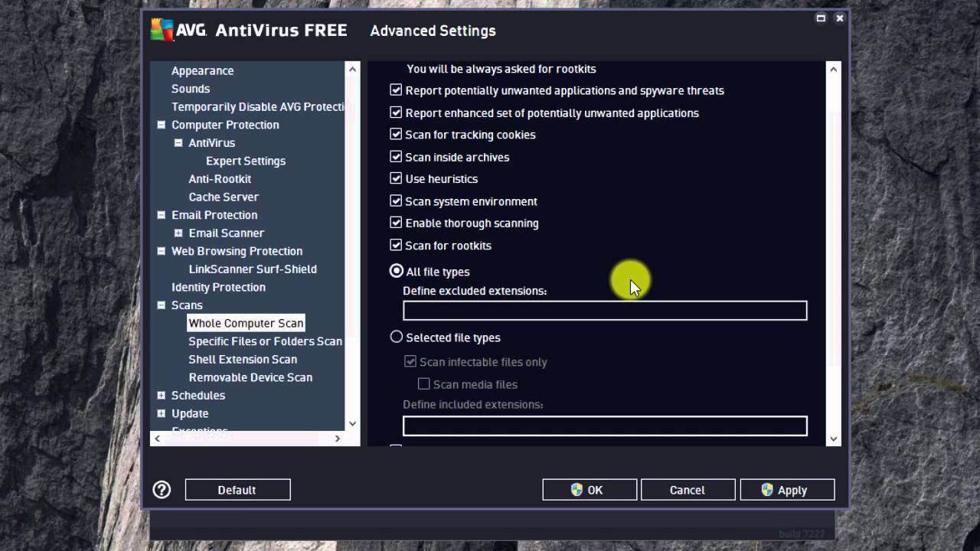Uncheck Scan inside archives
The width and height of the screenshot is (980, 551).
396,157
